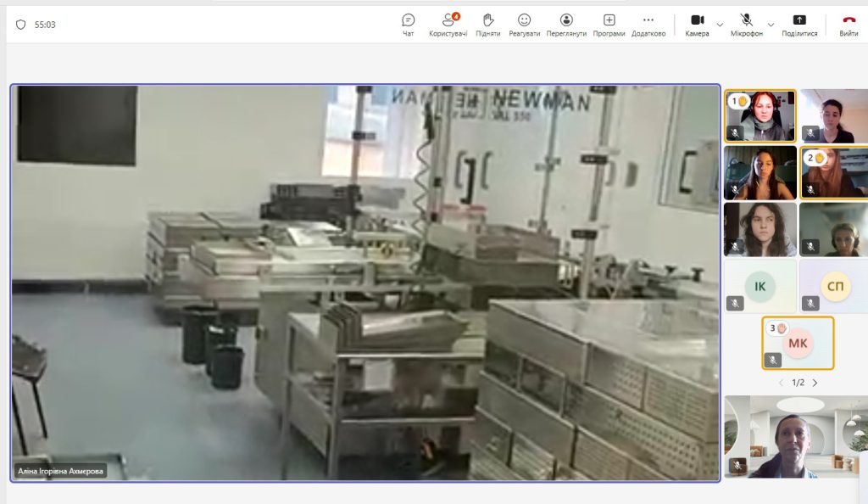Click muted mic icon on IK tile
Viewport: 868px width, 504px height.
click(x=735, y=304)
